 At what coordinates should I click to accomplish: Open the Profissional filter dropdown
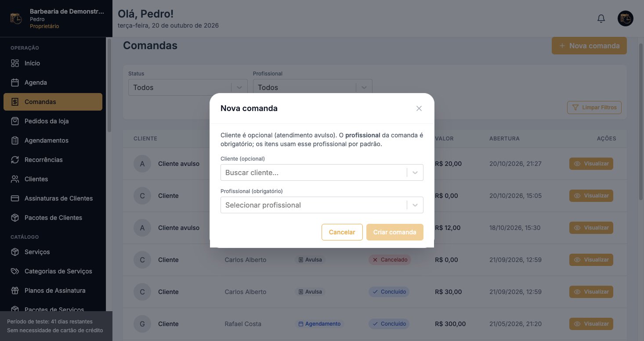tap(313, 87)
